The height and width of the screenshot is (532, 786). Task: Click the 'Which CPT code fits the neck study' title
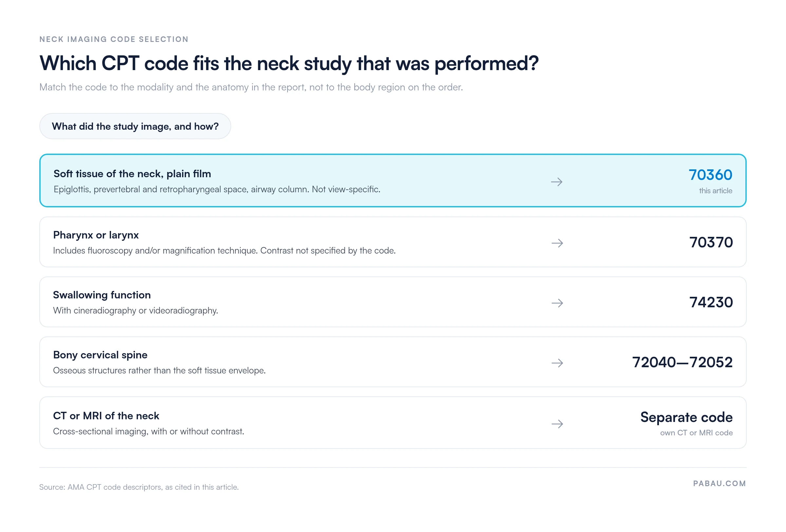tap(289, 63)
